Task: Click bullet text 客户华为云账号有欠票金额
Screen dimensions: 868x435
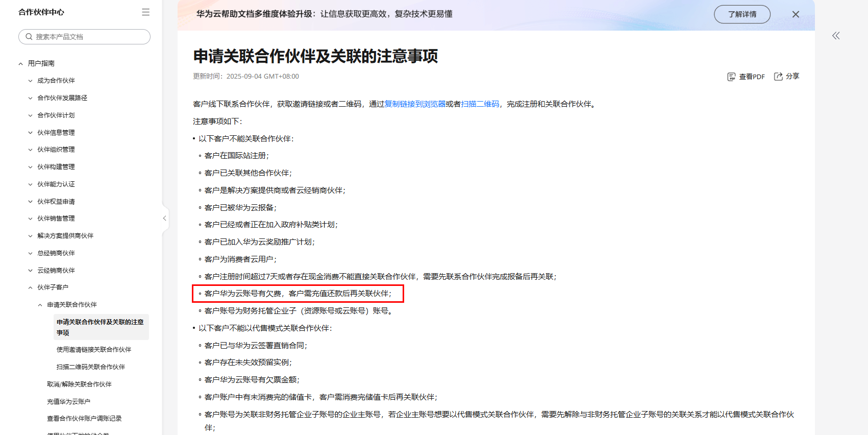Action: pos(252,380)
